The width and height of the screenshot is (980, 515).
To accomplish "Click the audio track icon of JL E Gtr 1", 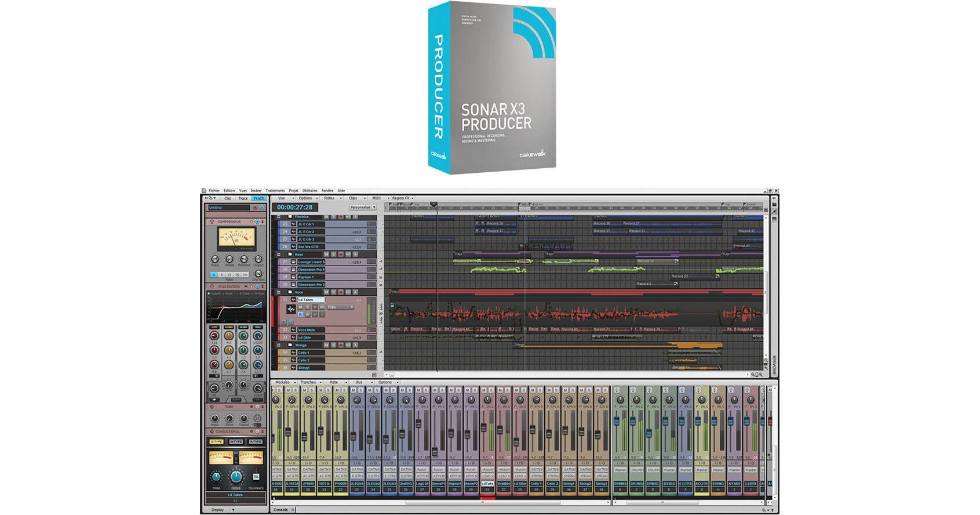I will click(293, 224).
